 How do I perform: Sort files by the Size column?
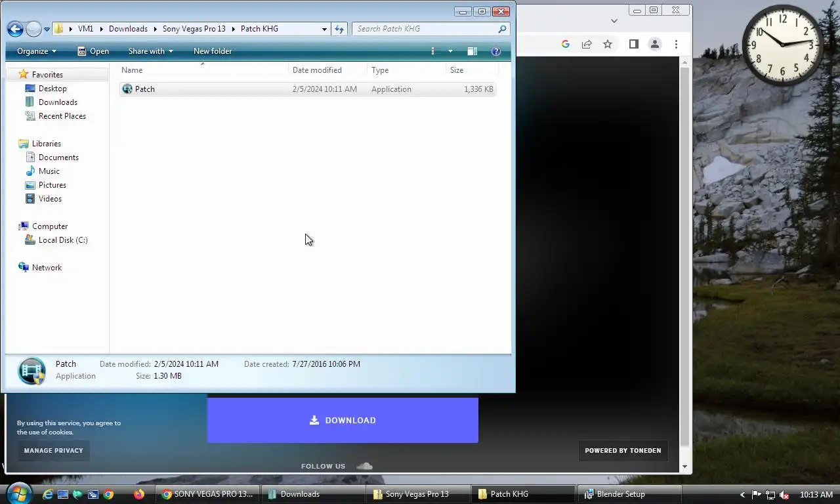tap(472, 70)
